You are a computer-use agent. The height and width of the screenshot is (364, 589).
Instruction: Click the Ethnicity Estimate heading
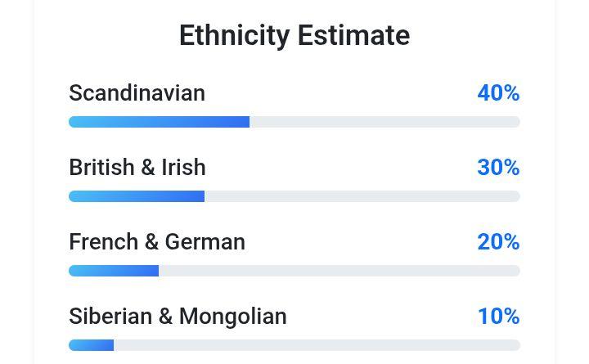click(294, 36)
